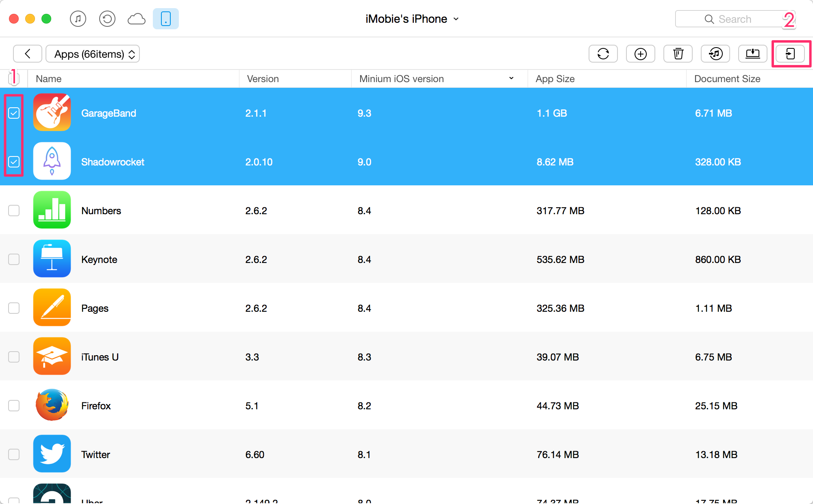The image size is (813, 504).
Task: Toggle the select-all checkbox in the header
Action: 14,78
